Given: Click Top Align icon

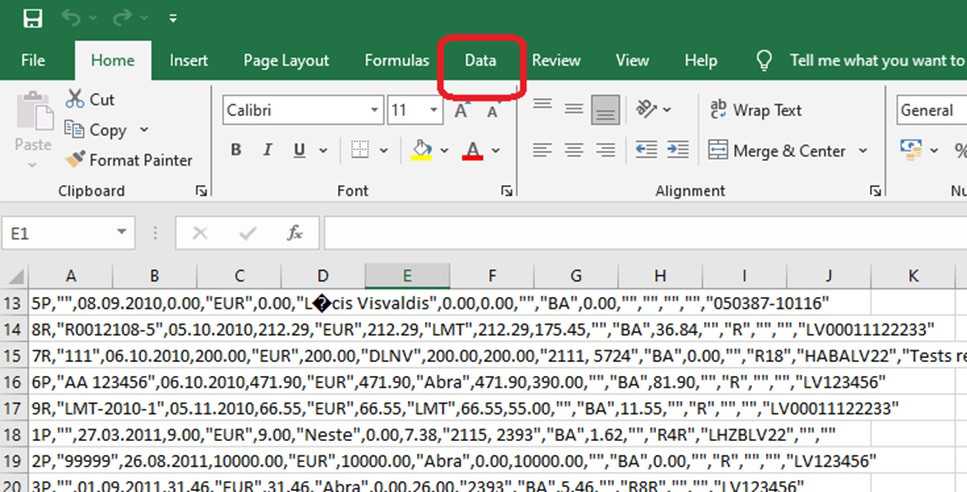Looking at the screenshot, I should [x=542, y=106].
